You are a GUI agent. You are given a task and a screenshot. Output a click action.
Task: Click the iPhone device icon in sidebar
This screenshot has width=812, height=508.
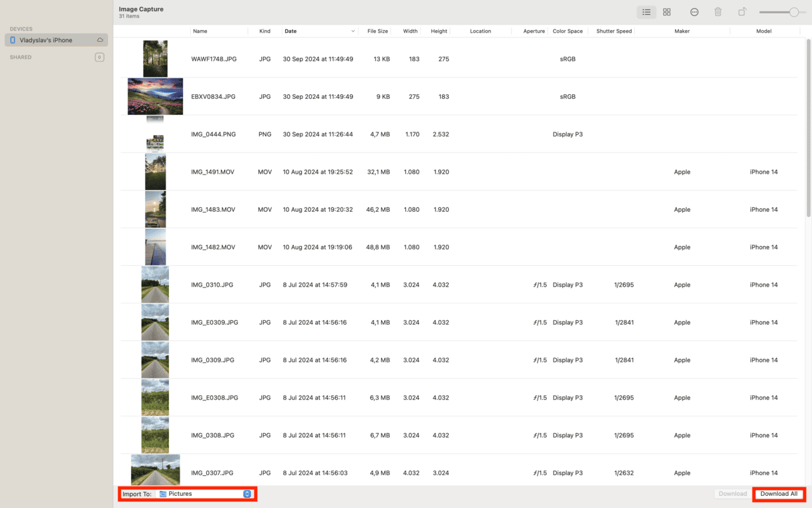[13, 40]
